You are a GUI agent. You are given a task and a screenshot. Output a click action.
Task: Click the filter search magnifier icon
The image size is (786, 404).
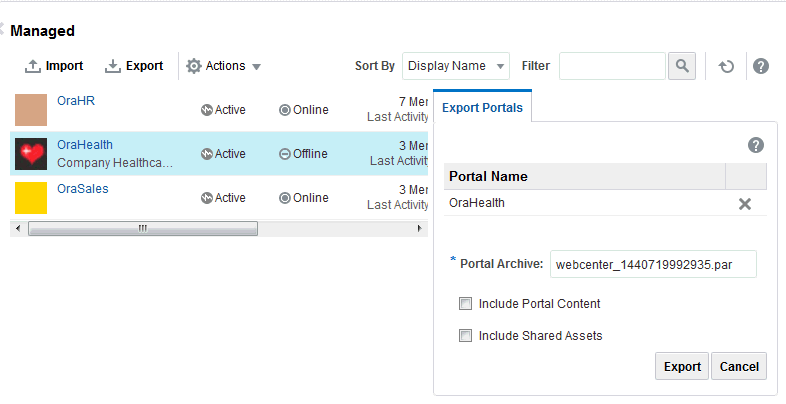tap(681, 66)
